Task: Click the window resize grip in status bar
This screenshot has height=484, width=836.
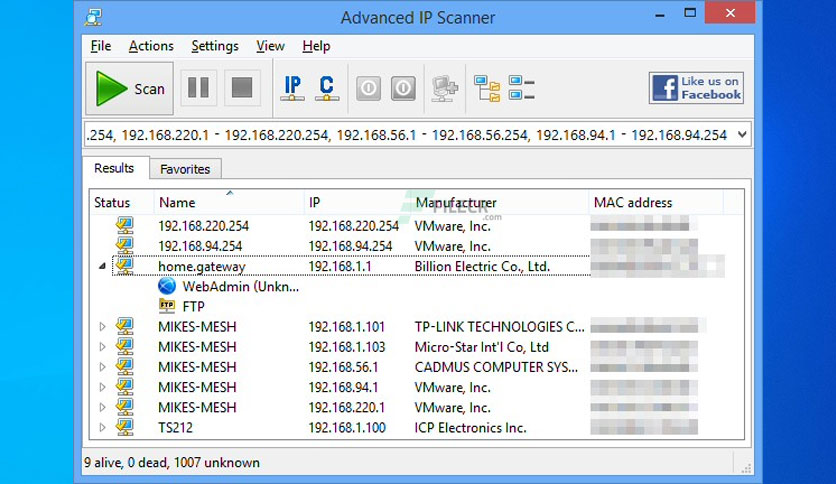Action: [746, 468]
